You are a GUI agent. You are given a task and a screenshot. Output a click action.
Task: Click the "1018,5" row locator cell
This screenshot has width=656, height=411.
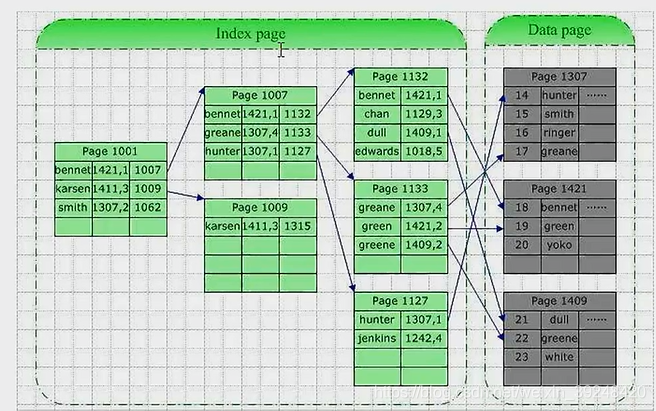point(424,152)
